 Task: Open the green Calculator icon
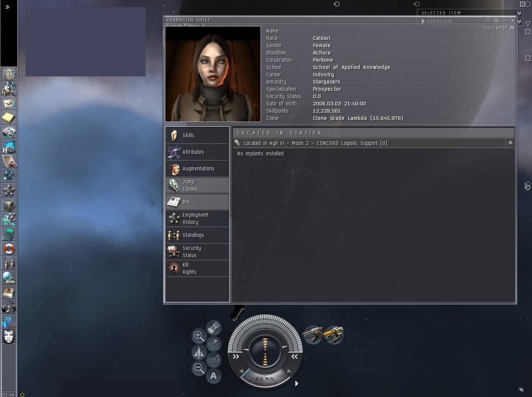[9, 234]
